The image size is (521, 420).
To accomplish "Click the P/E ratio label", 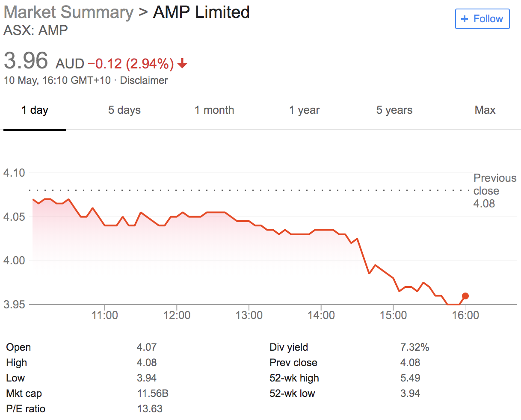I will click(26, 409).
